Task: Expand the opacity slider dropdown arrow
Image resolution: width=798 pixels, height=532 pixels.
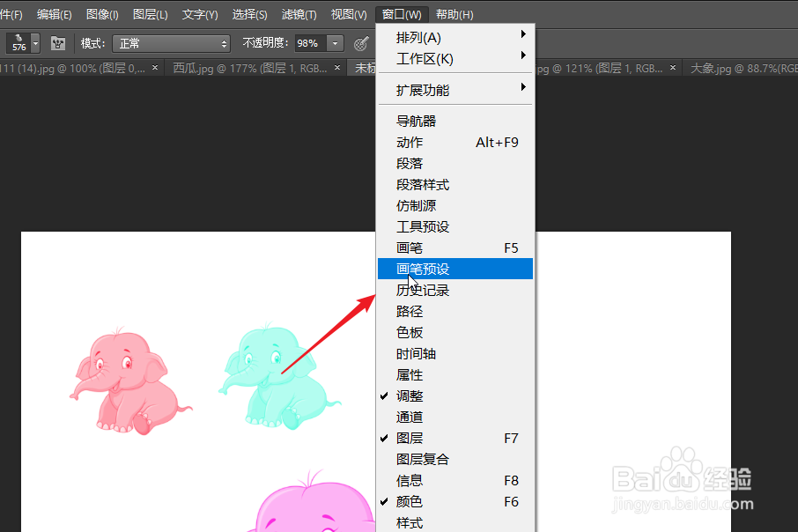Action: tap(335, 44)
